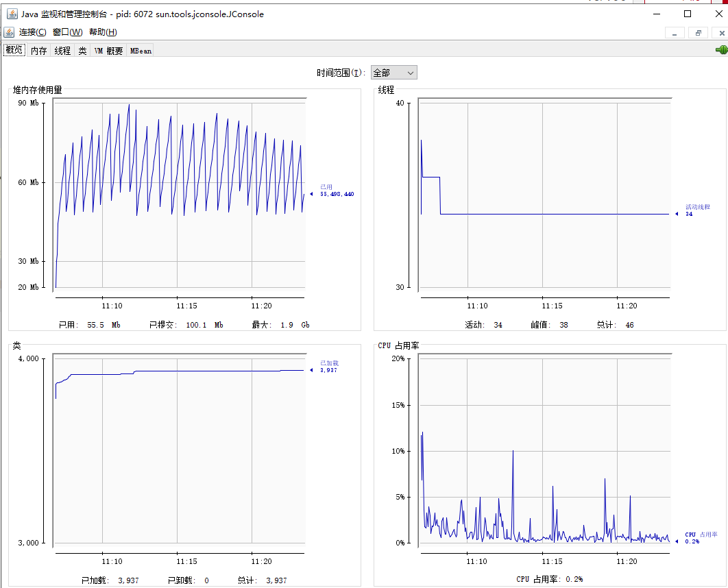This screenshot has width=728, height=588.
Task: Click the Java icon beside the 连接 menu
Action: coord(9,32)
